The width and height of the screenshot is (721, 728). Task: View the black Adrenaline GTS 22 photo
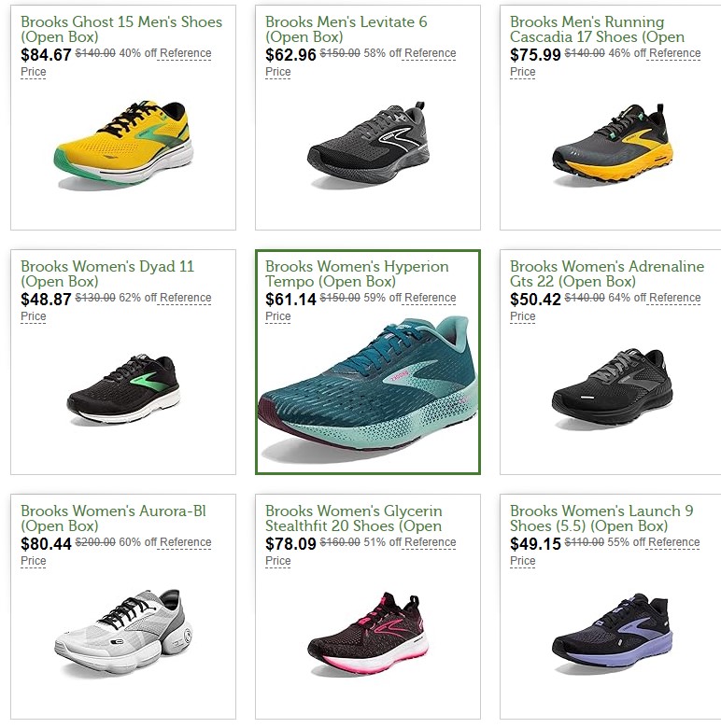613,388
